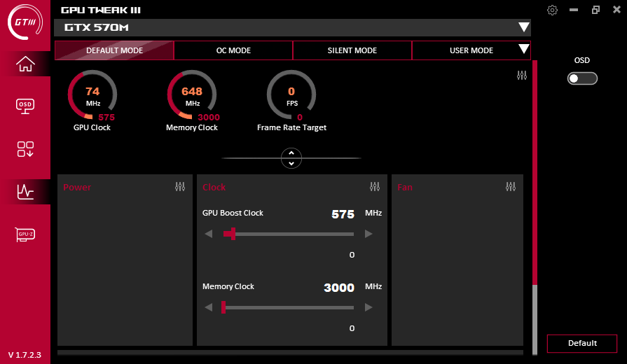Decrease Memory Clock with left arrow
The height and width of the screenshot is (364, 627).
click(x=208, y=307)
